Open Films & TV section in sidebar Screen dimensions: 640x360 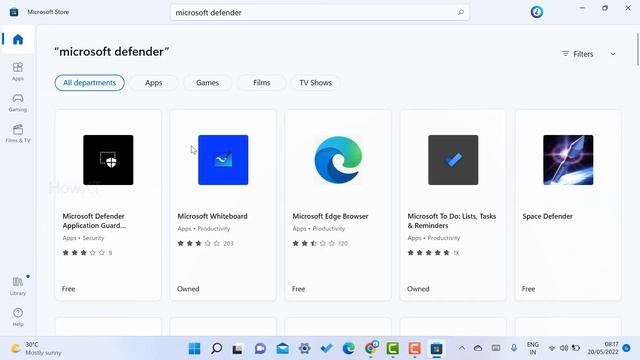pos(18,133)
